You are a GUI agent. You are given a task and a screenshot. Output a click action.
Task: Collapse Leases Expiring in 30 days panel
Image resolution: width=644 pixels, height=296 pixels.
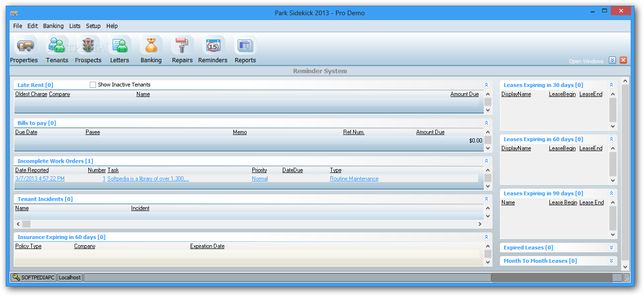click(x=611, y=85)
